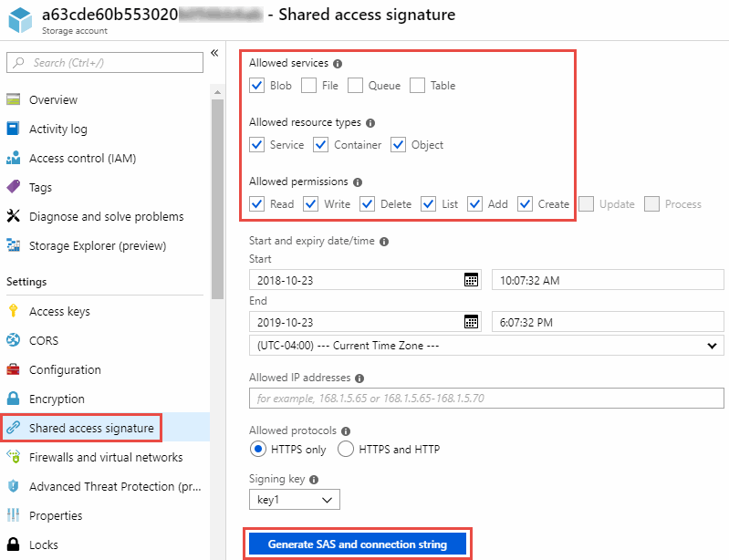Screen dimensions: 729x560
Task: Open the Signing key dropdown
Action: coord(294,500)
